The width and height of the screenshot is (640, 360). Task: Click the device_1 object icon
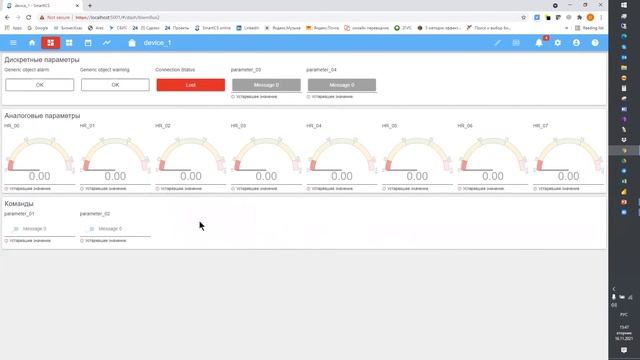[x=132, y=43]
